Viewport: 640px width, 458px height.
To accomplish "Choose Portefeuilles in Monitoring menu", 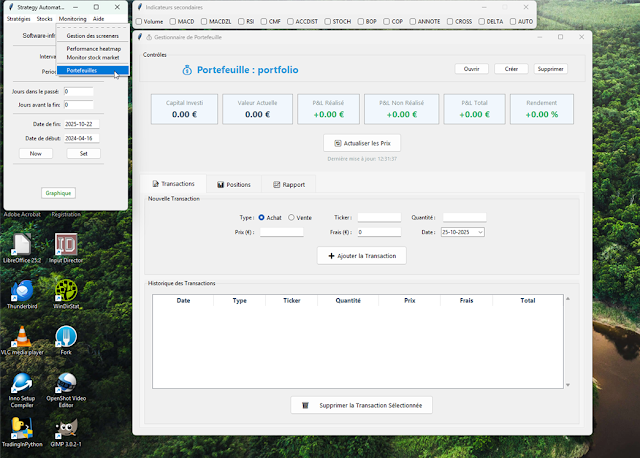I will click(82, 70).
